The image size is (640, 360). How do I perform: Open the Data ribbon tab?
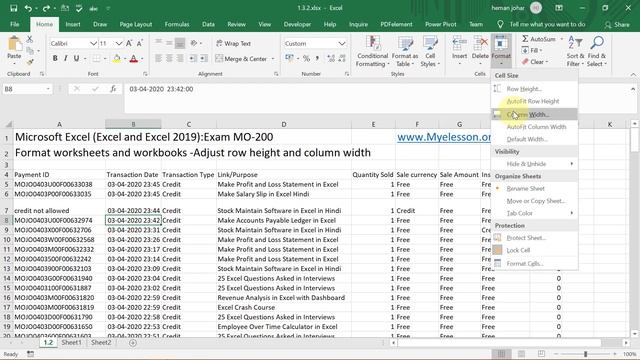click(x=208, y=24)
